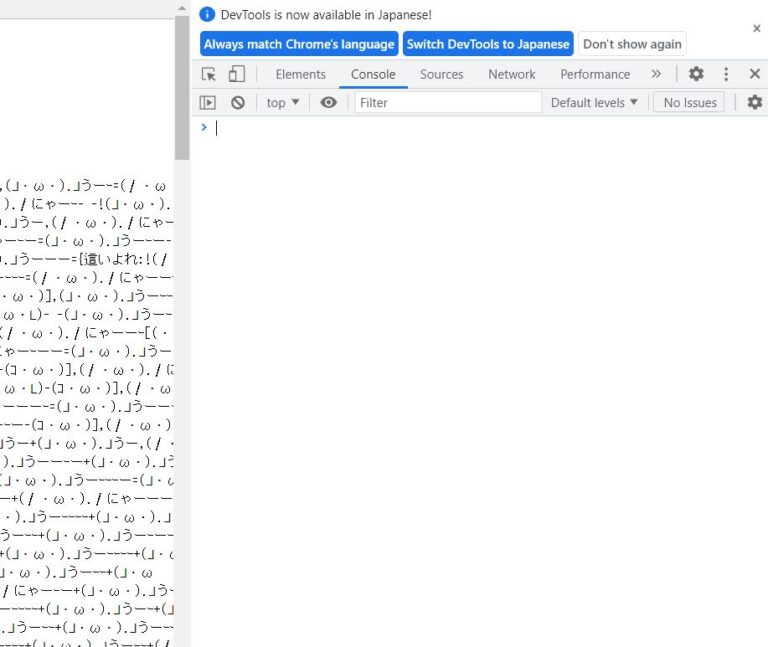The image size is (768, 647).
Task: Click Always match Chrome's language button
Action: [298, 44]
